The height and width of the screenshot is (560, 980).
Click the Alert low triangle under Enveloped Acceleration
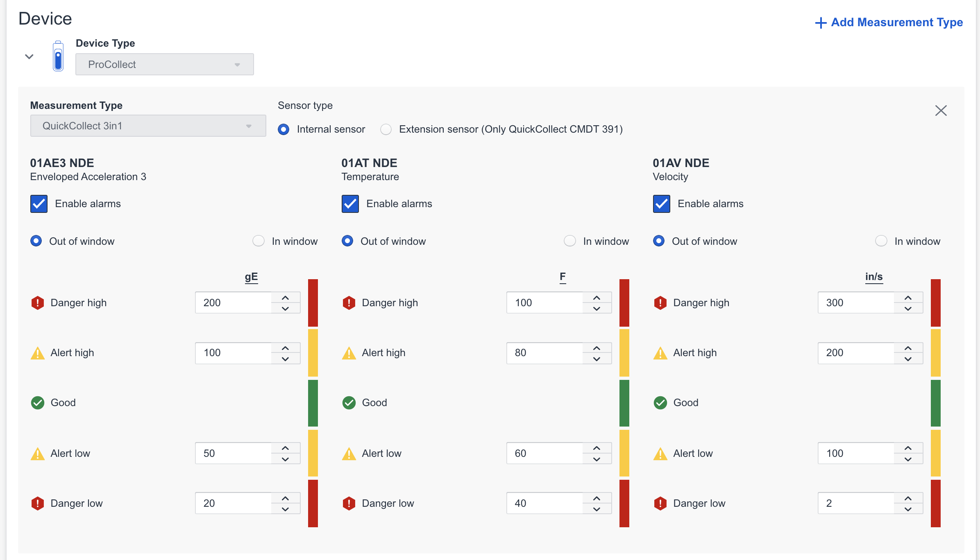[37, 453]
